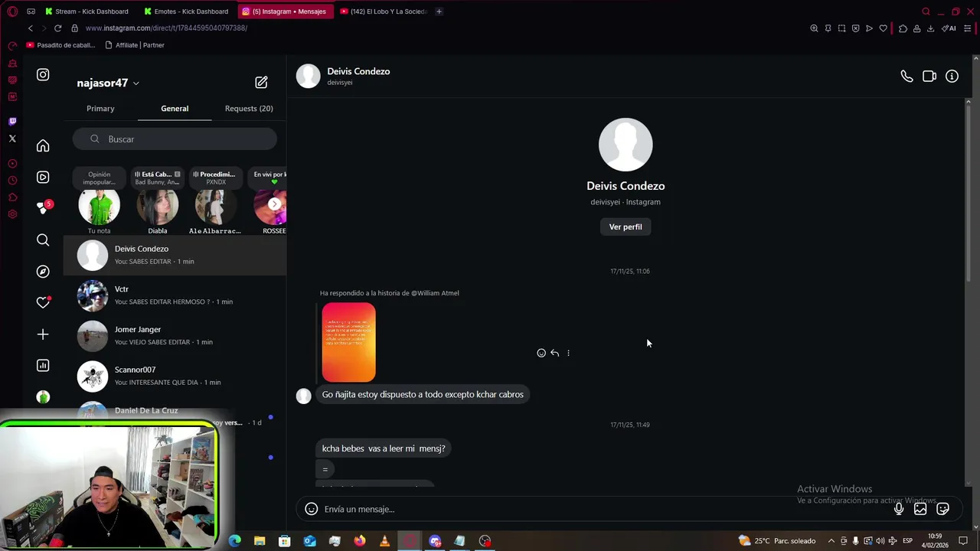Open Opera GX history clock icon in sidebar
The width and height of the screenshot is (980, 551).
(x=12, y=181)
